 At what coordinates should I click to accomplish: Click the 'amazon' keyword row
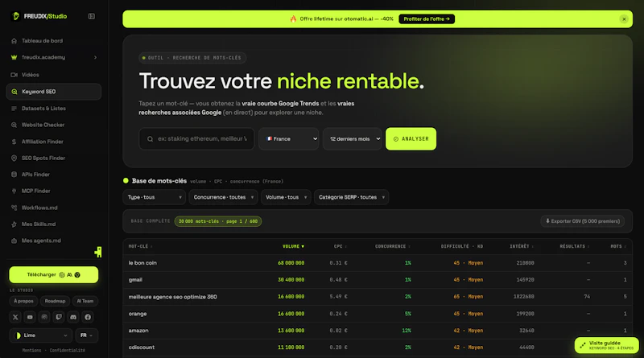(x=378, y=331)
